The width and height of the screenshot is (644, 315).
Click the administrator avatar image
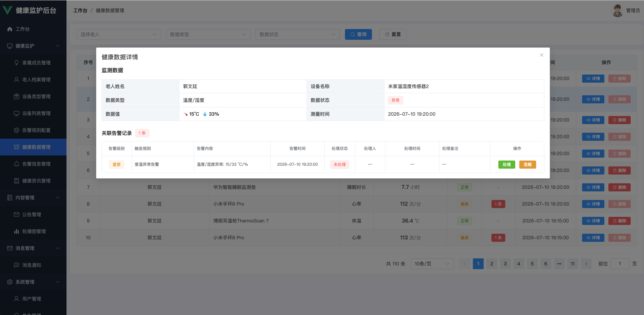click(x=618, y=10)
